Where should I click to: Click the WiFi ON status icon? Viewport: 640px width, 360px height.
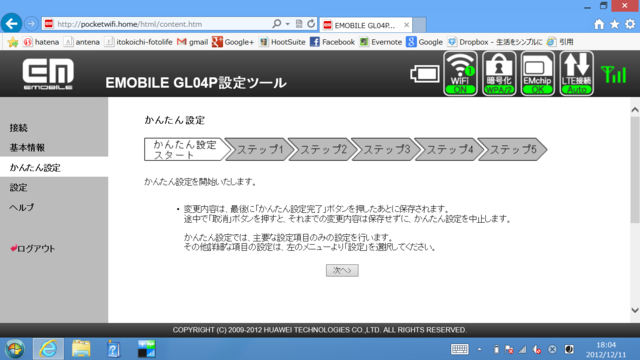pyautogui.click(x=460, y=73)
